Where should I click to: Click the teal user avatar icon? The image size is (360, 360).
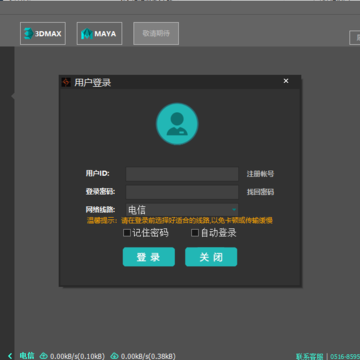pos(177,124)
